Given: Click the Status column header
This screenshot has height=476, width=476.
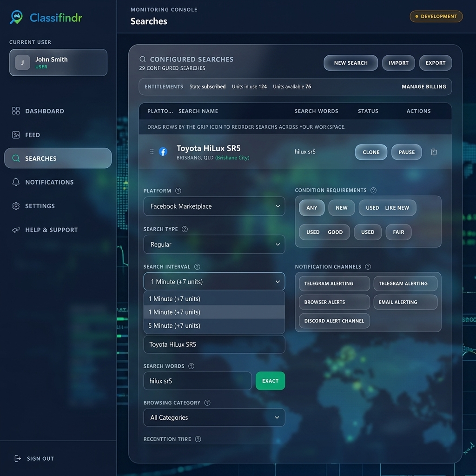Looking at the screenshot, I should point(368,111).
